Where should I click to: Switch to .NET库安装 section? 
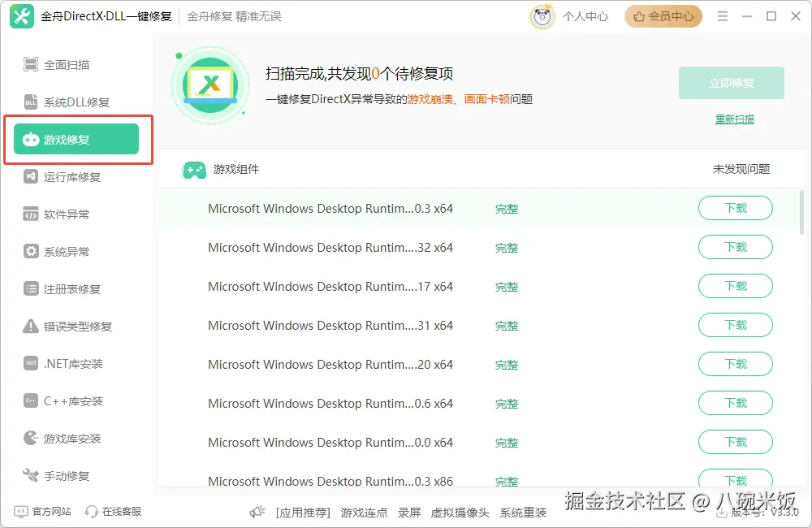point(76,363)
